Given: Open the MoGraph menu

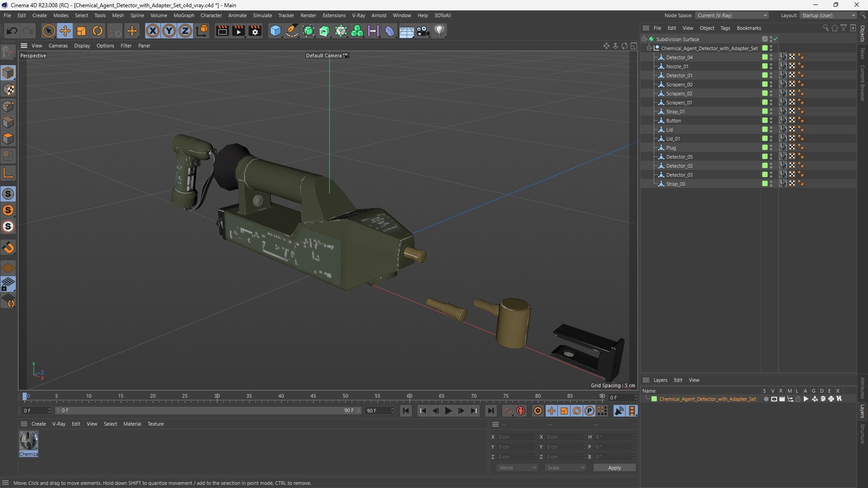Looking at the screenshot, I should pos(184,15).
